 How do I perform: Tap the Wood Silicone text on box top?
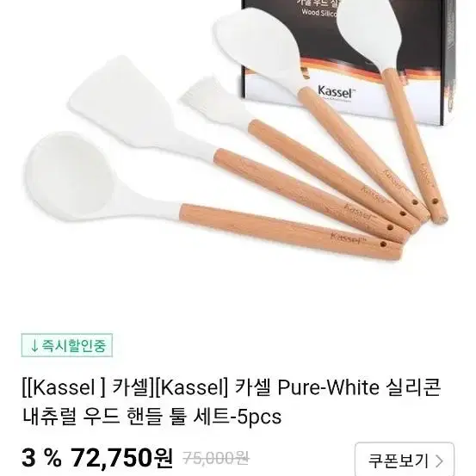pos(318,13)
